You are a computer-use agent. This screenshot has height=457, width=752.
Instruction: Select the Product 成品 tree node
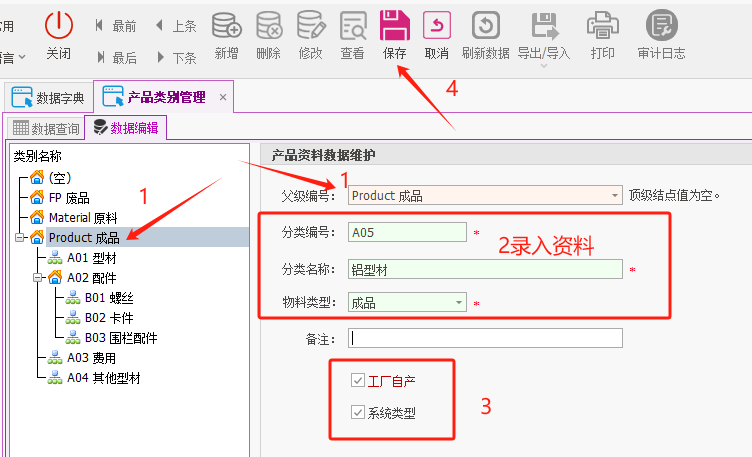84,237
